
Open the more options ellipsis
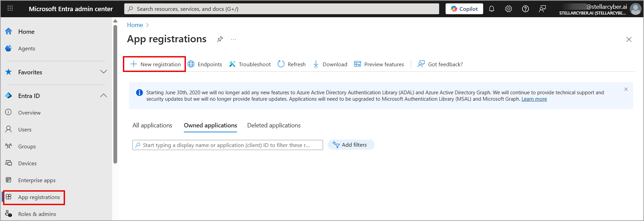(x=233, y=39)
